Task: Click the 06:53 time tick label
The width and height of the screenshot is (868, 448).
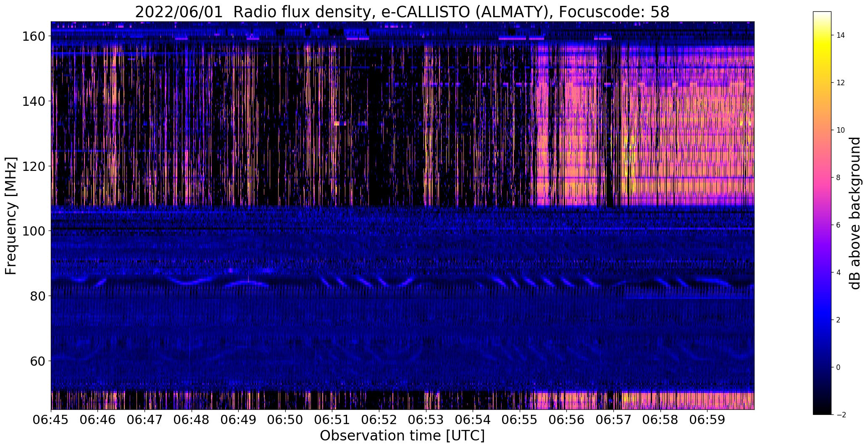Action: [426, 419]
